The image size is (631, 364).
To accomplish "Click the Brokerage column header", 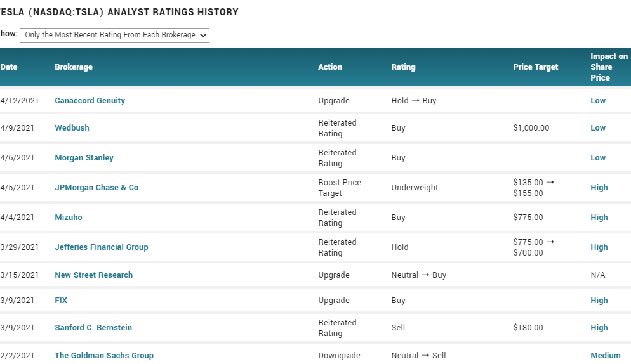I will click(x=74, y=67).
